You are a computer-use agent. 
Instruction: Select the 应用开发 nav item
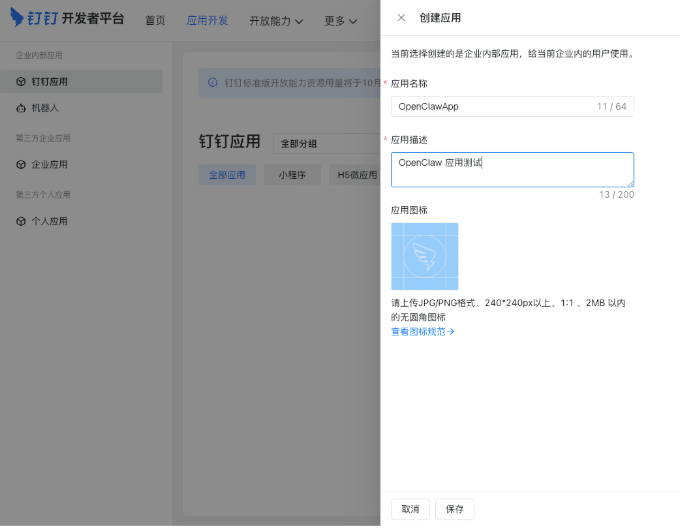click(207, 20)
